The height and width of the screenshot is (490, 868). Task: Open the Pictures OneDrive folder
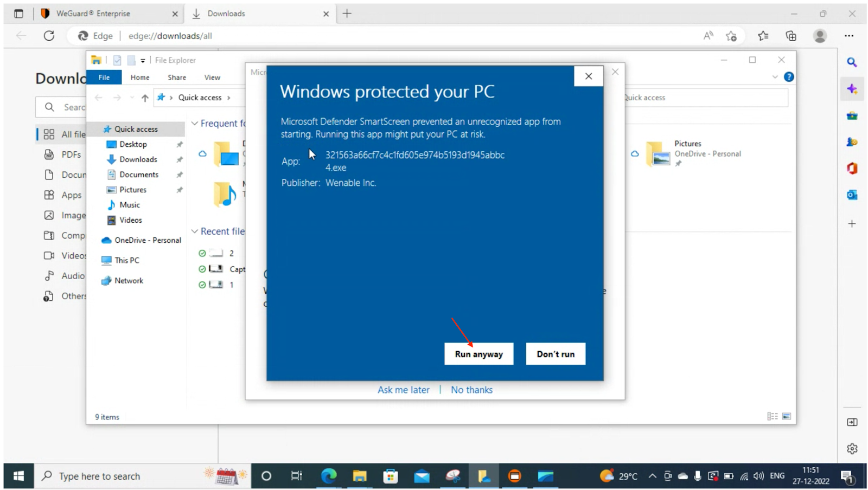pos(694,153)
